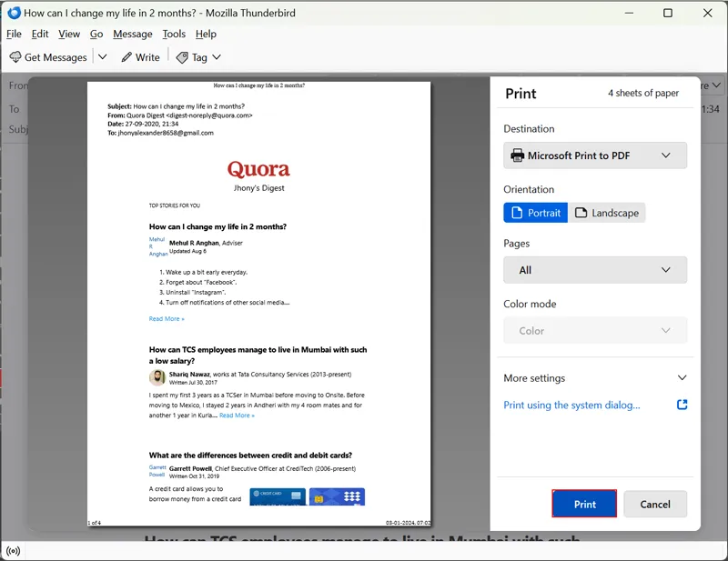This screenshot has height=561, width=728.
Task: Click the printer icon in Destination field
Action: [x=517, y=155]
